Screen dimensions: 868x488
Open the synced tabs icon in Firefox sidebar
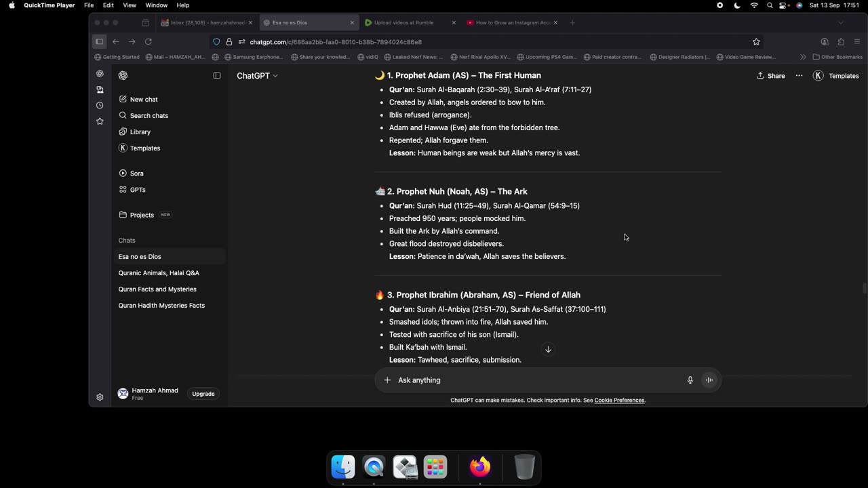100,89
